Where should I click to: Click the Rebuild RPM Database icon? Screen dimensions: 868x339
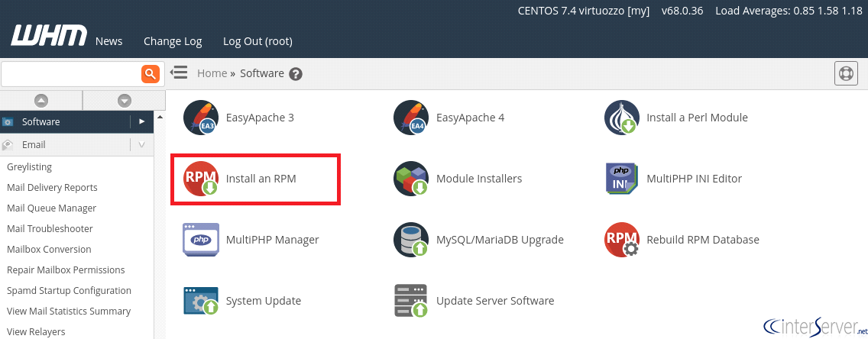click(x=622, y=240)
